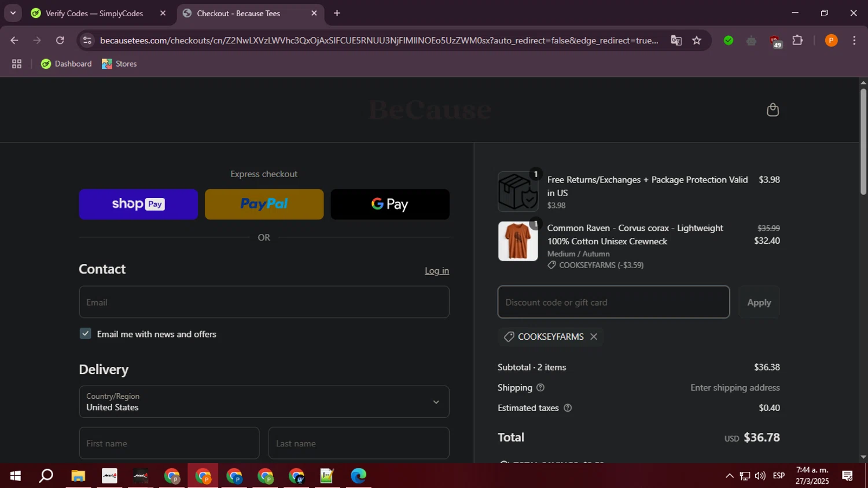
Task: Click the Medium / Autumn variant text
Action: [x=578, y=254]
